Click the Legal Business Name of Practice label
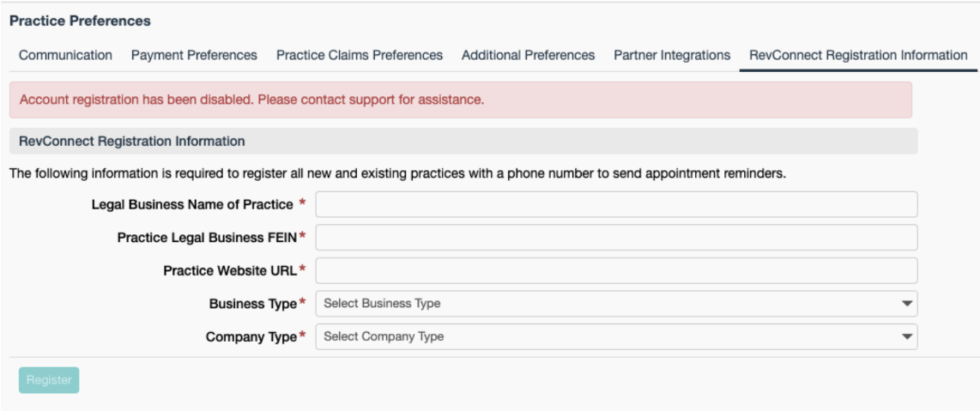Screen dimensions: 980x411 coord(192,204)
